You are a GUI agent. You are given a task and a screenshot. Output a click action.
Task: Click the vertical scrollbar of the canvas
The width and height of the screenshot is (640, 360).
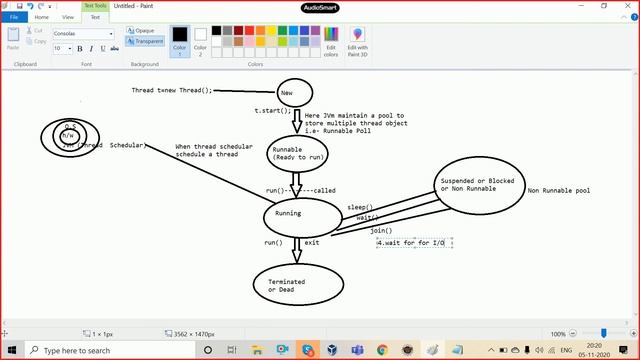click(636, 194)
